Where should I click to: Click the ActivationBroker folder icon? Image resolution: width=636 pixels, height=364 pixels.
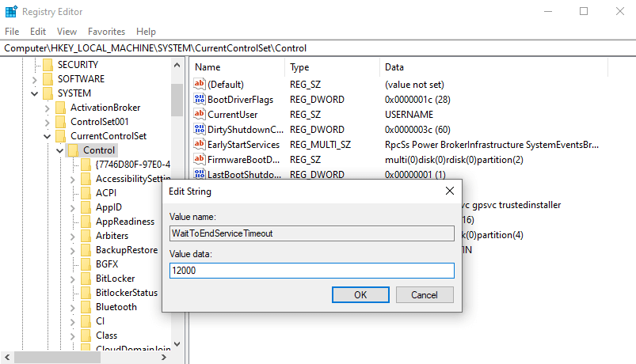pos(60,108)
